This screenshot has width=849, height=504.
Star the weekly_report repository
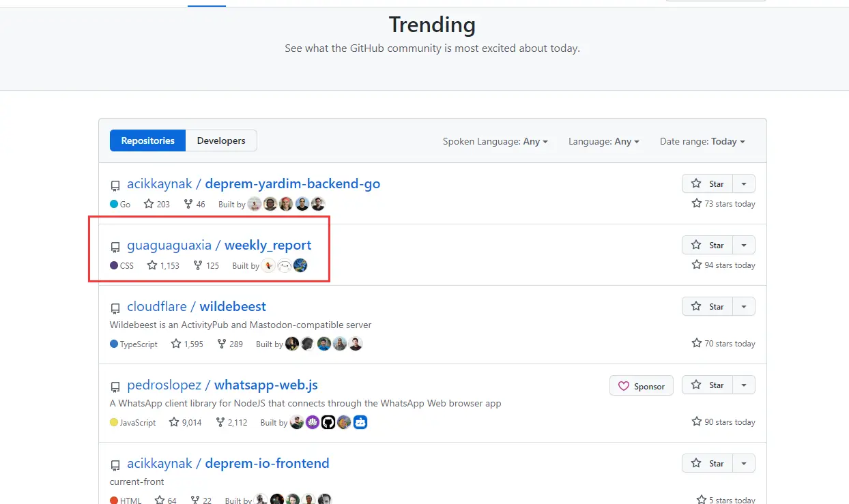[708, 245]
